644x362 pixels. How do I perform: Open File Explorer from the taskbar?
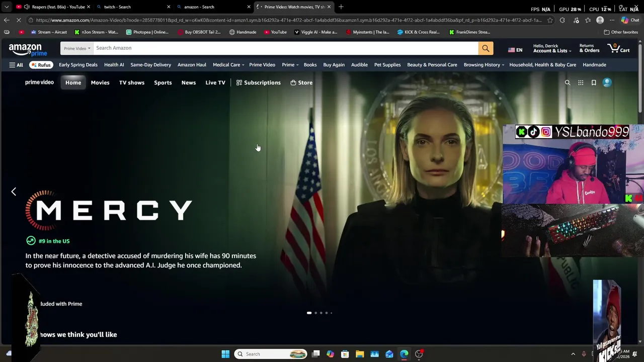(360, 354)
